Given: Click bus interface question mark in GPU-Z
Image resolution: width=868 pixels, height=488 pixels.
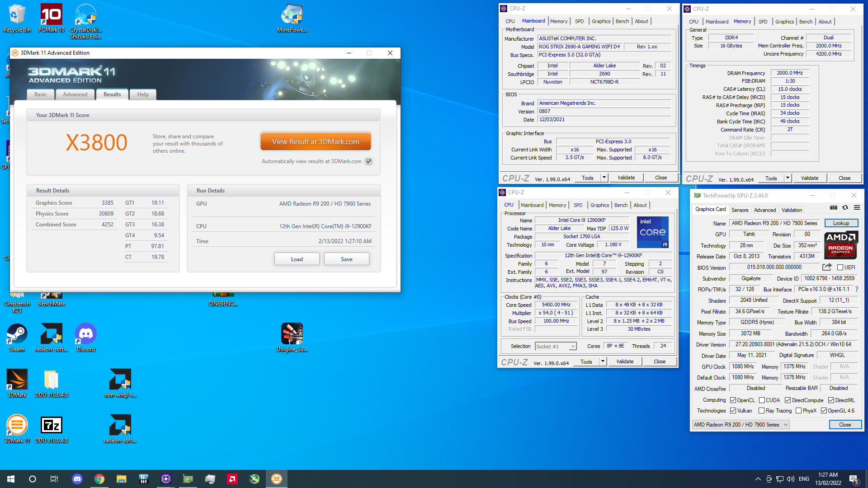Looking at the screenshot, I should 856,289.
